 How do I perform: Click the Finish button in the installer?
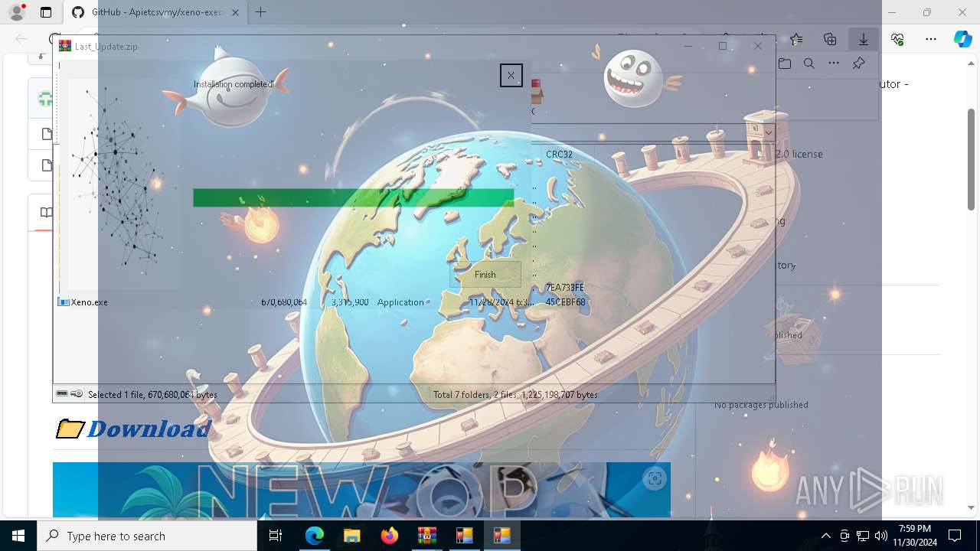point(485,274)
